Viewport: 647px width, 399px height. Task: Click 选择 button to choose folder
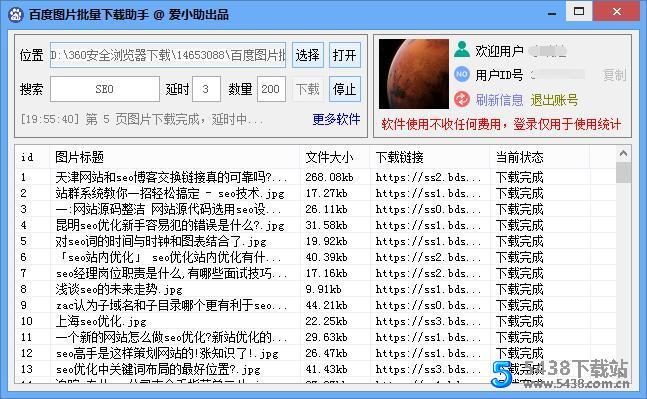pos(307,55)
